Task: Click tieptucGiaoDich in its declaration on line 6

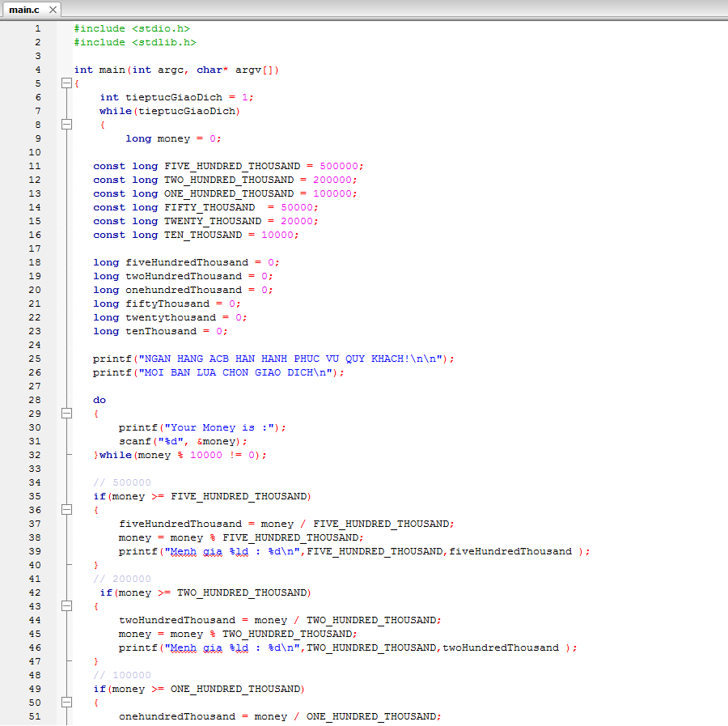Action: [174, 98]
